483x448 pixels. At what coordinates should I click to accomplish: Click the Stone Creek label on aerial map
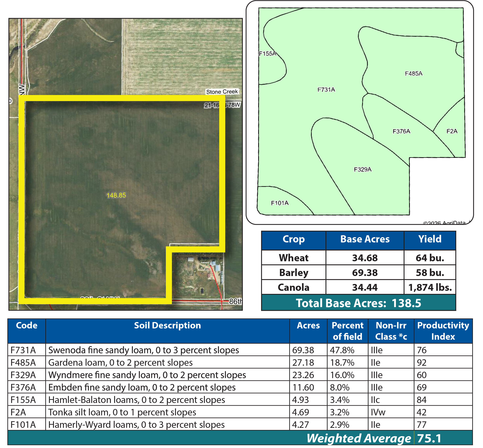coord(222,92)
